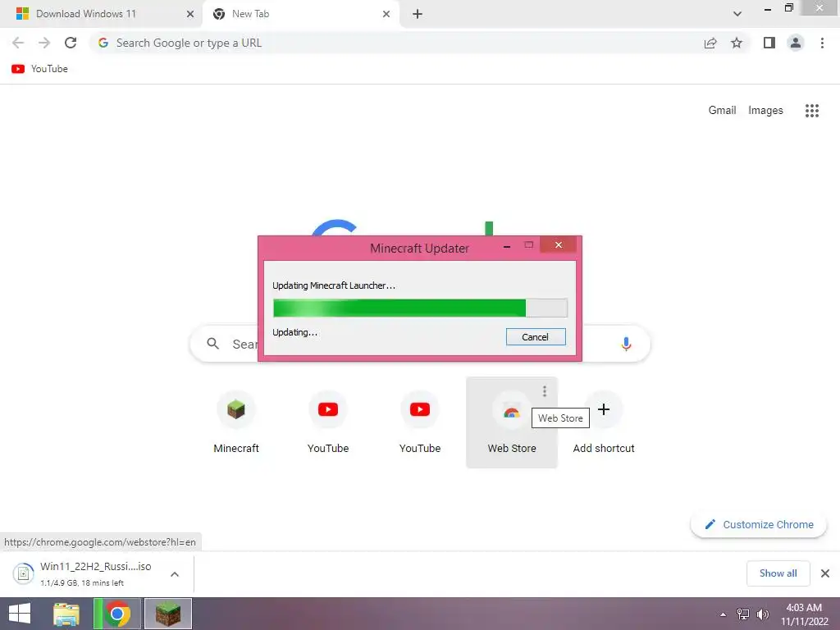Click the Google search box on page

coord(419,344)
